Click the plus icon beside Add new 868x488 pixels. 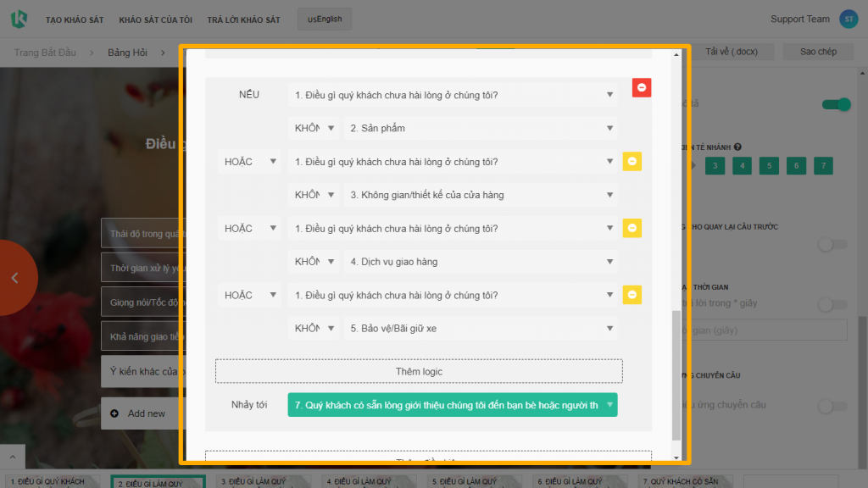114,413
